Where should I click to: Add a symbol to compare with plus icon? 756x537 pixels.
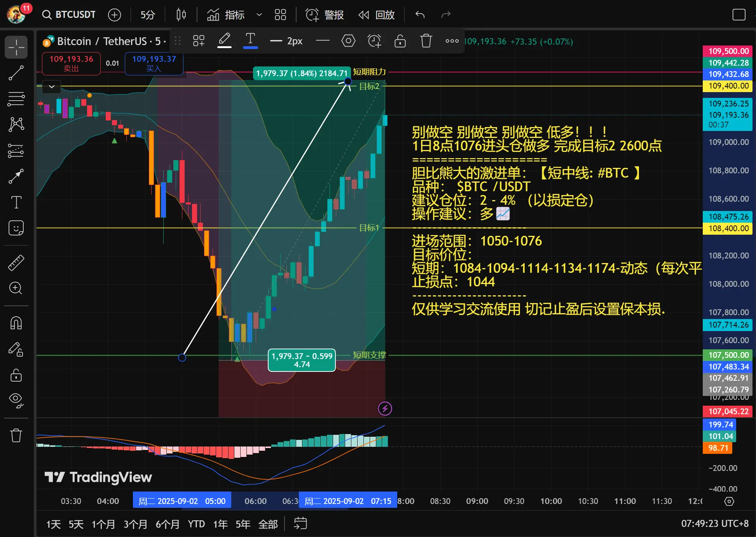point(114,15)
